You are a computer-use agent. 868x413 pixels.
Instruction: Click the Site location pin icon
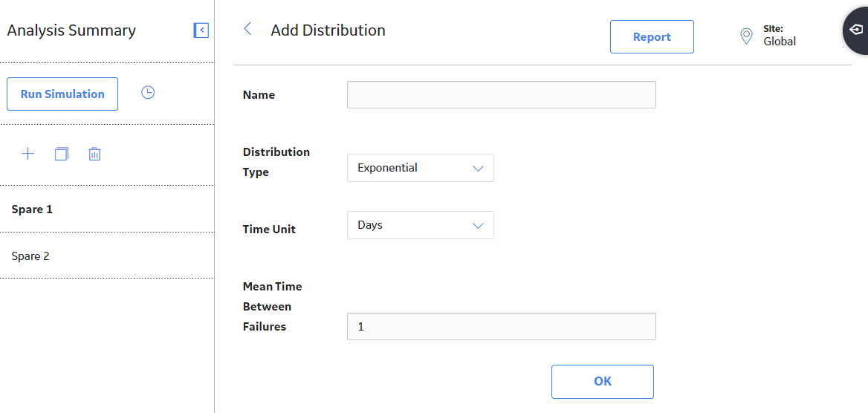click(x=746, y=36)
